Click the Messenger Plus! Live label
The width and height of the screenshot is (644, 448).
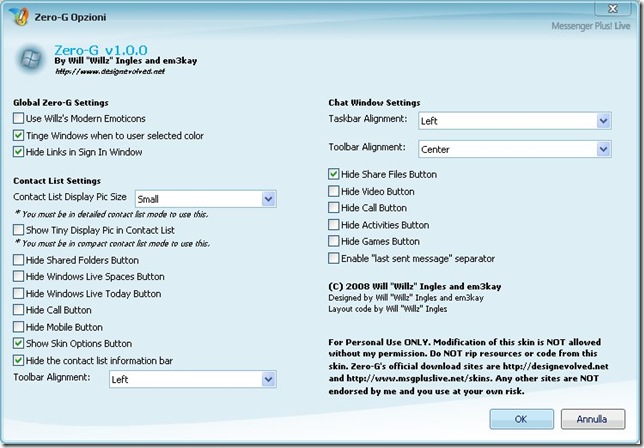[x=591, y=26]
